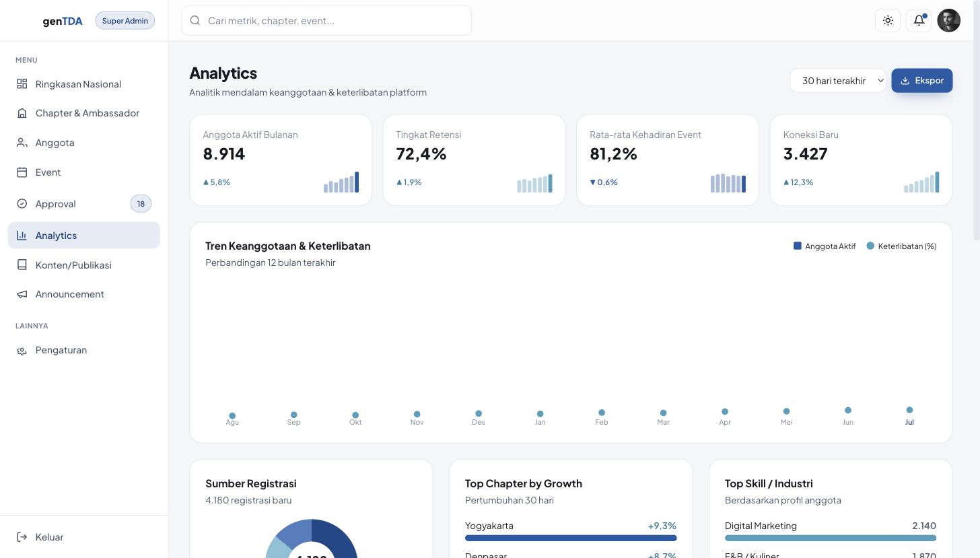Click the Jul data point on chart
Viewport: 980px width, 558px height.
(x=909, y=410)
